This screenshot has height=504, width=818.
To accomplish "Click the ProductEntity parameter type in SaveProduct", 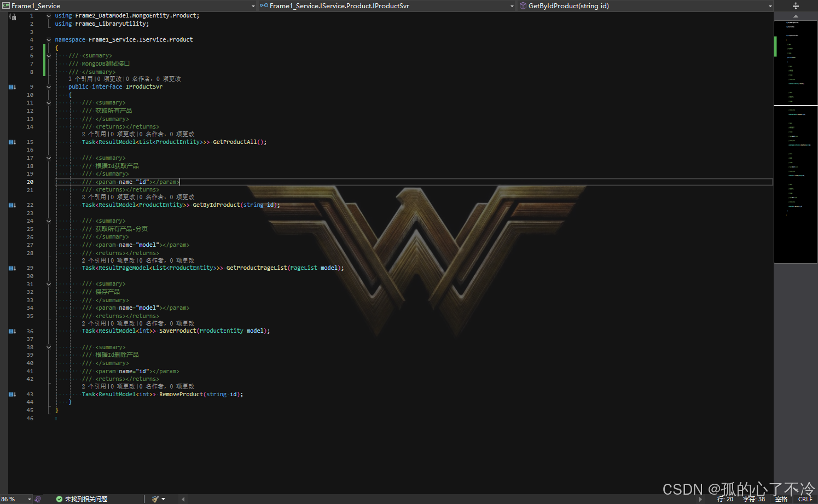I will (x=221, y=331).
